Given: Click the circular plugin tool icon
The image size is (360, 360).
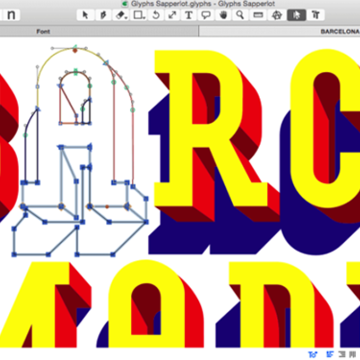Looking at the screenshot, I should click(276, 15).
